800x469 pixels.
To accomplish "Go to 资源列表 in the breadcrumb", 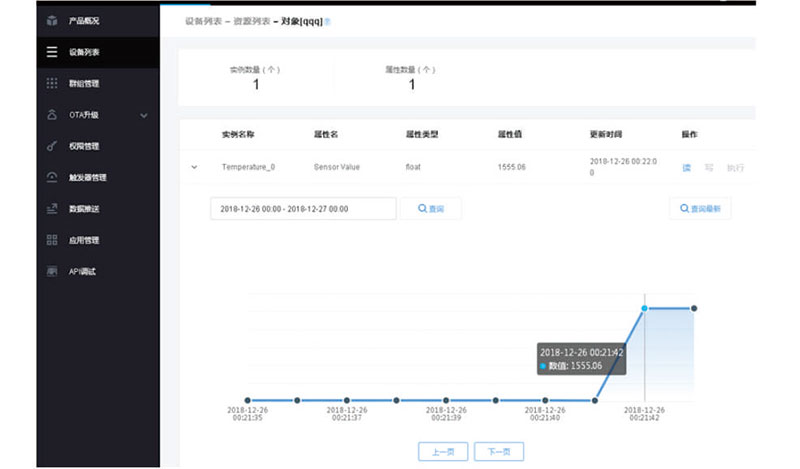I will point(252,21).
